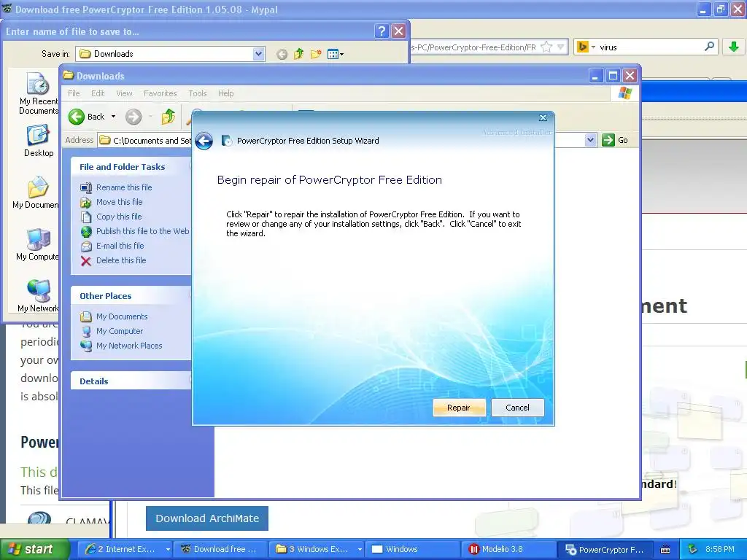
Task: Click Copy this file task
Action: (x=119, y=217)
